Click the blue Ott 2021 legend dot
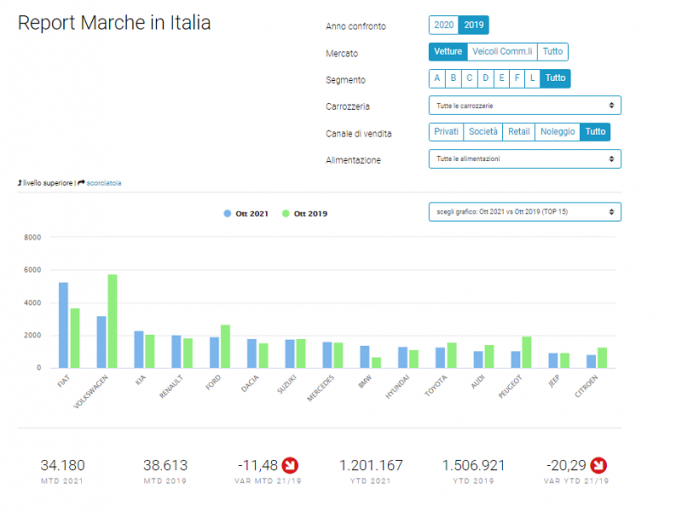 click(227, 214)
